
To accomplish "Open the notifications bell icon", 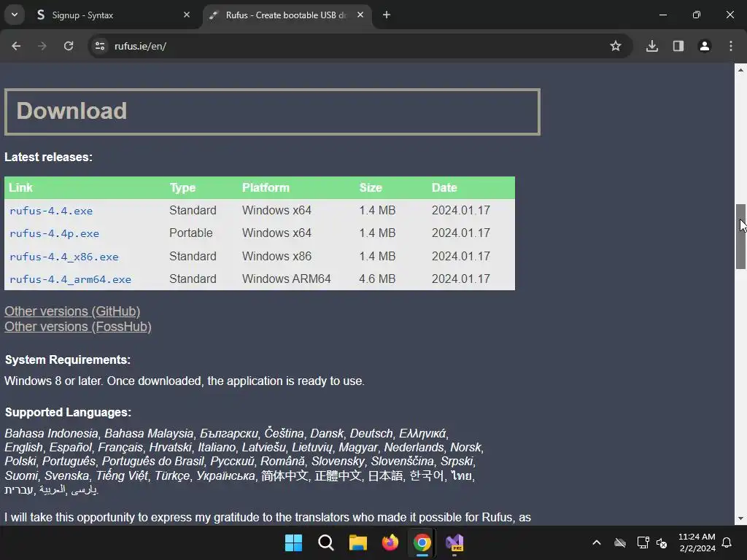I will click(727, 542).
